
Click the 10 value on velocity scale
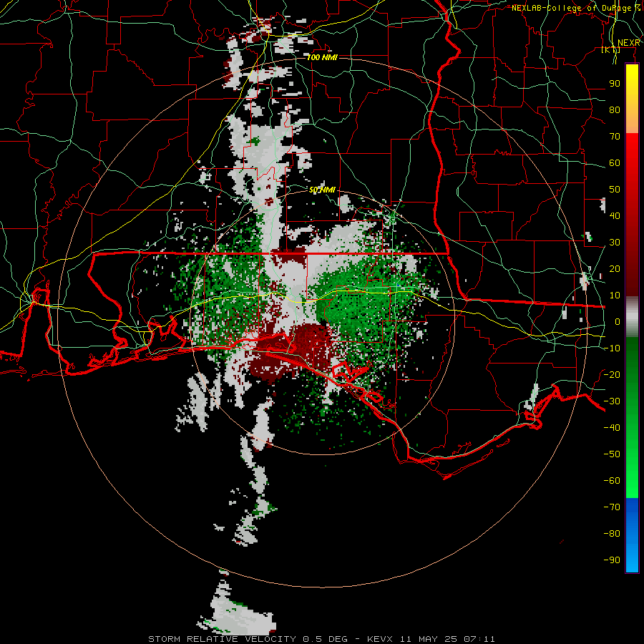615,296
